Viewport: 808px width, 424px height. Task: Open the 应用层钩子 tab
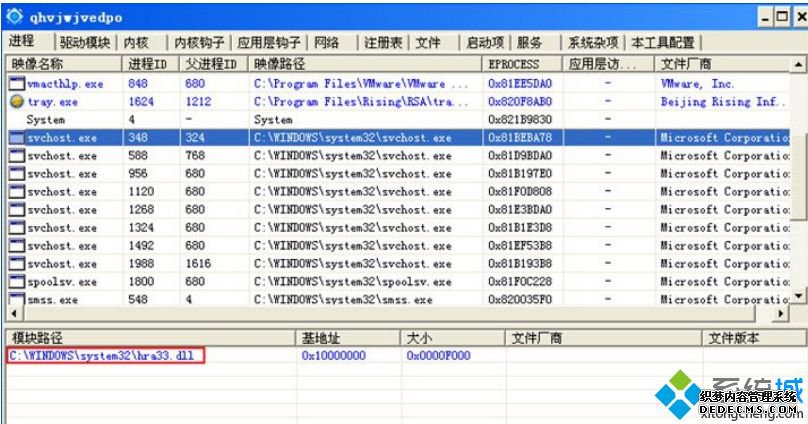pyautogui.click(x=268, y=42)
